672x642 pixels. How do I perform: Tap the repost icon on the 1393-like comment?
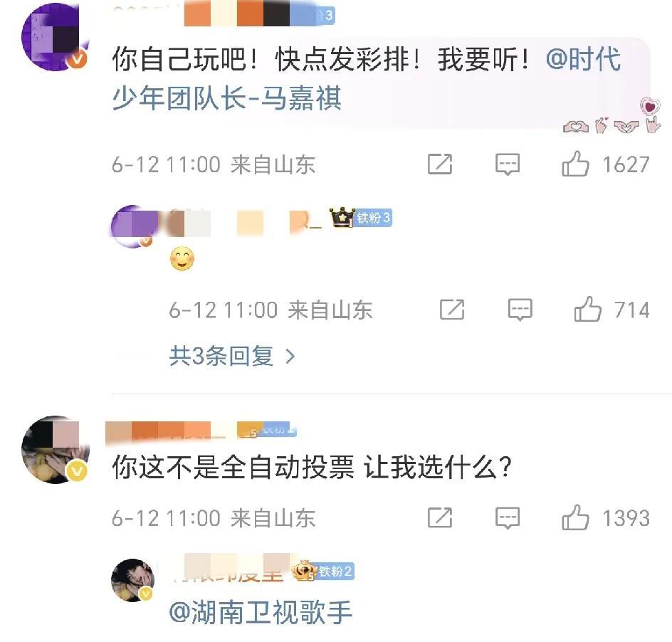point(440,517)
